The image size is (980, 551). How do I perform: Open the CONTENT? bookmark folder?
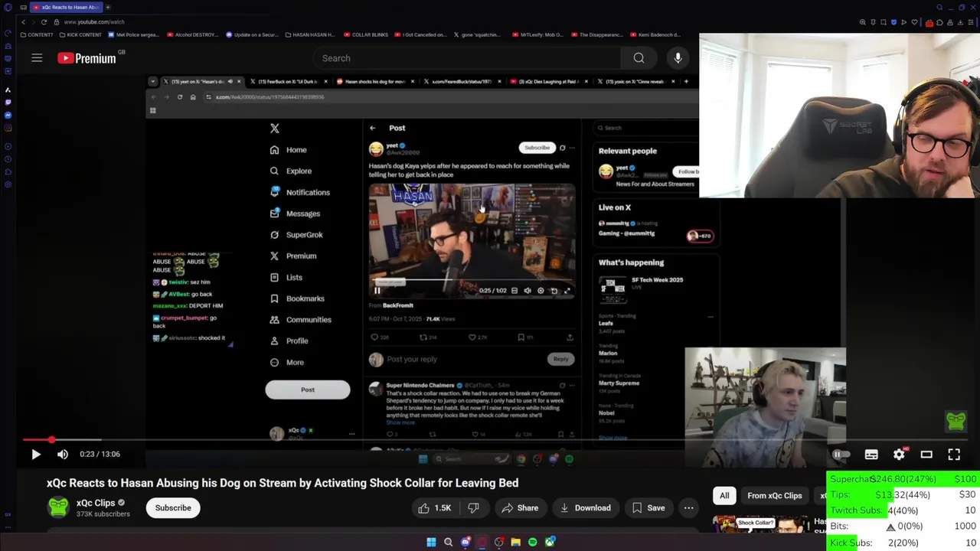coord(37,34)
